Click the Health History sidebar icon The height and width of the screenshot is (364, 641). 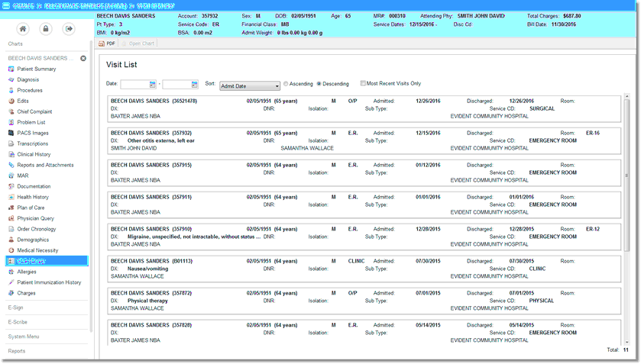[x=11, y=197]
